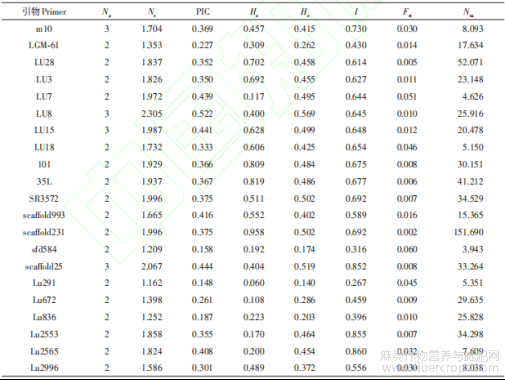
Task: Select the I column header
Action: 356,12
